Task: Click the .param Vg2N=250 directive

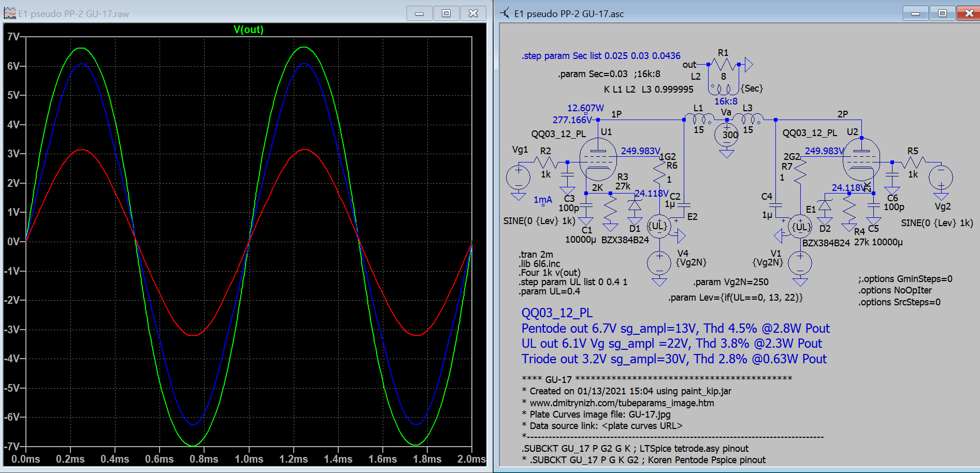Action: pyautogui.click(x=731, y=282)
